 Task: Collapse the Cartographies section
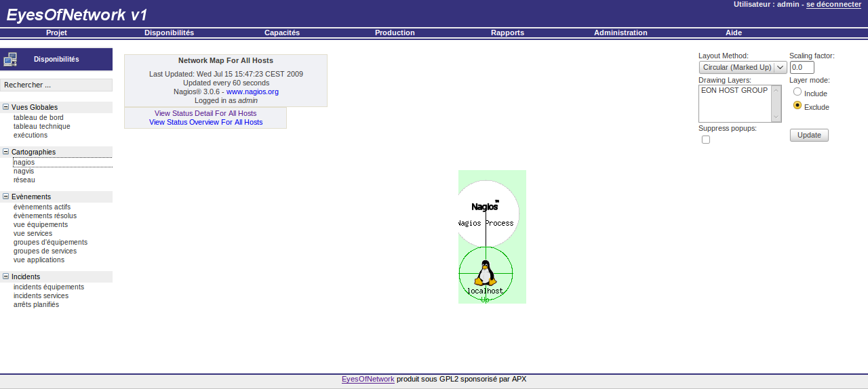point(6,152)
